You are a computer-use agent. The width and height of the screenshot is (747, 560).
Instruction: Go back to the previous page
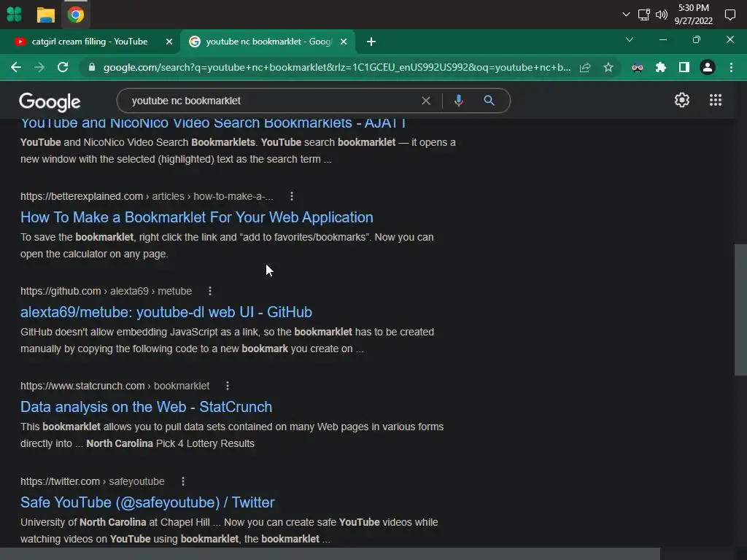16,67
